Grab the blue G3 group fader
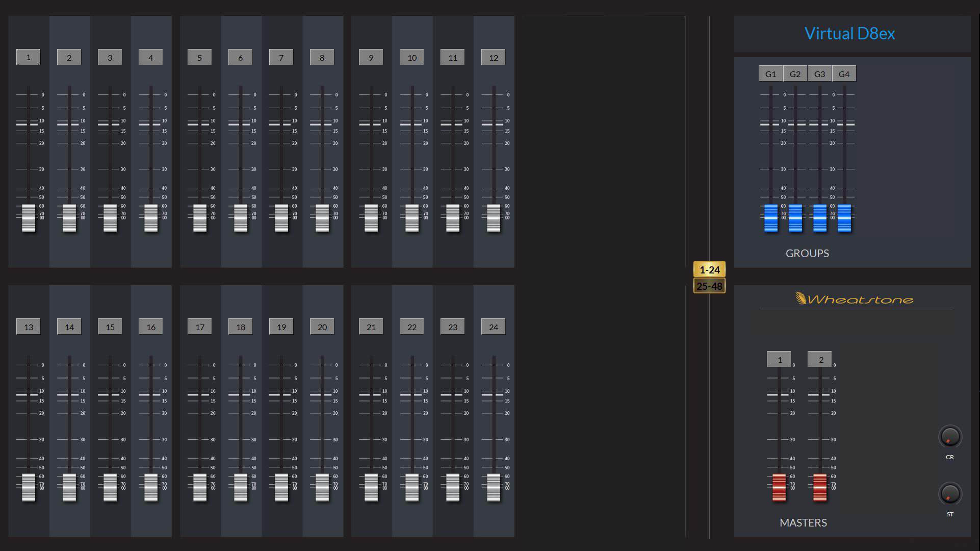The height and width of the screenshot is (551, 980). point(820,218)
